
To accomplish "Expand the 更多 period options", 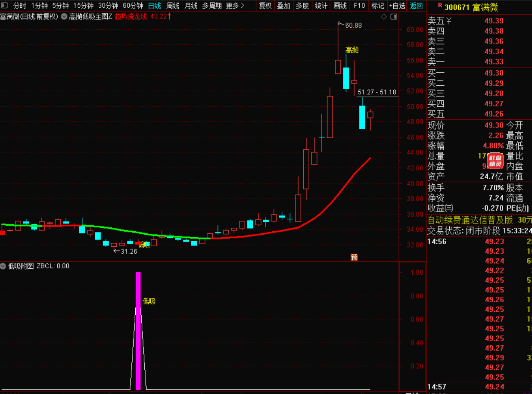I will click(x=235, y=6).
